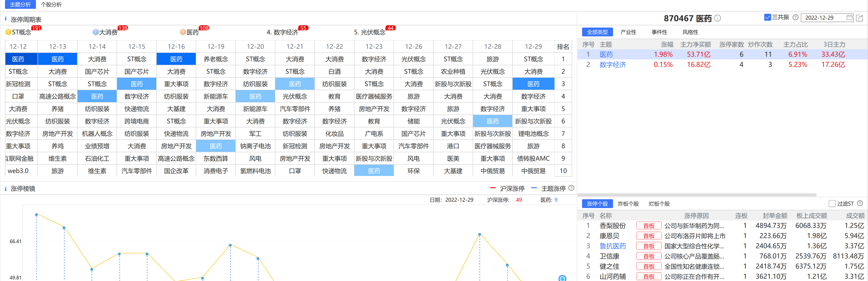Click the red 44 badge on 光伏概念

pyautogui.click(x=391, y=28)
